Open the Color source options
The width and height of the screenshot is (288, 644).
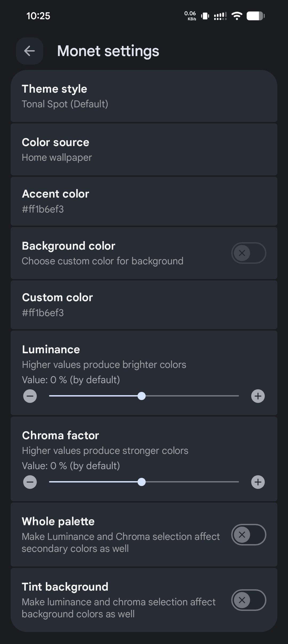coord(144,150)
